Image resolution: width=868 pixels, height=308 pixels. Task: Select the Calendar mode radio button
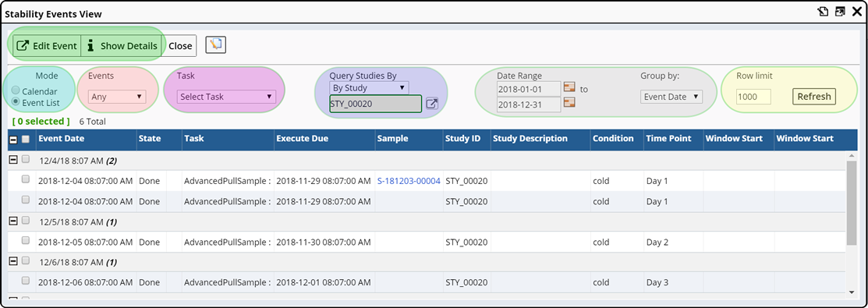pyautogui.click(x=16, y=91)
